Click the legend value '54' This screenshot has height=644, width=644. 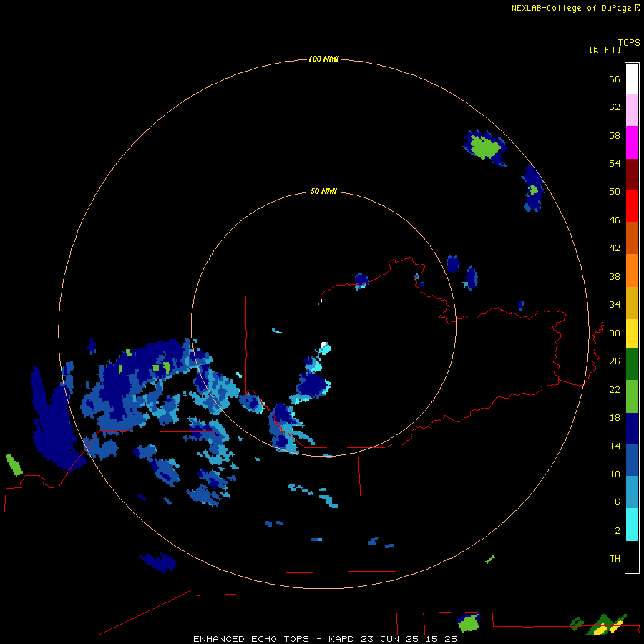[615, 163]
